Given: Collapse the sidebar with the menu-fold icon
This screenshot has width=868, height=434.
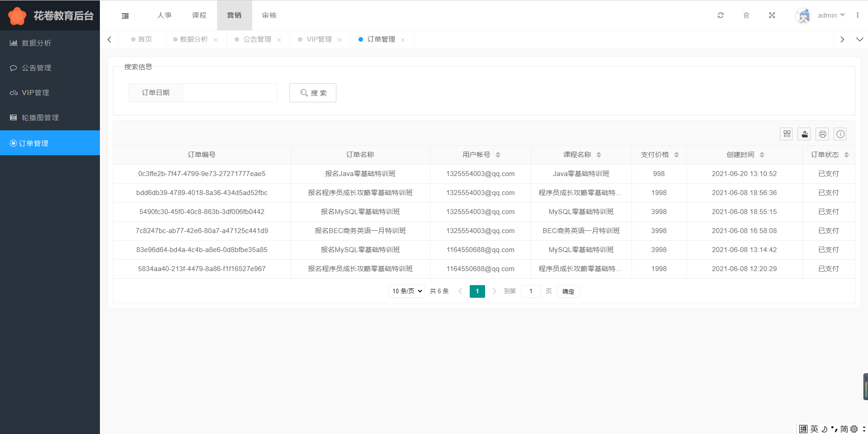Looking at the screenshot, I should pos(125,16).
